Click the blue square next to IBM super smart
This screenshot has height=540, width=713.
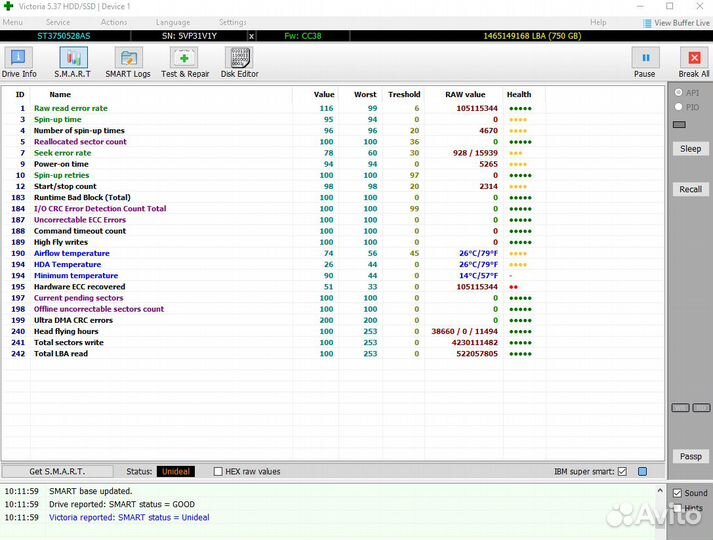[643, 471]
